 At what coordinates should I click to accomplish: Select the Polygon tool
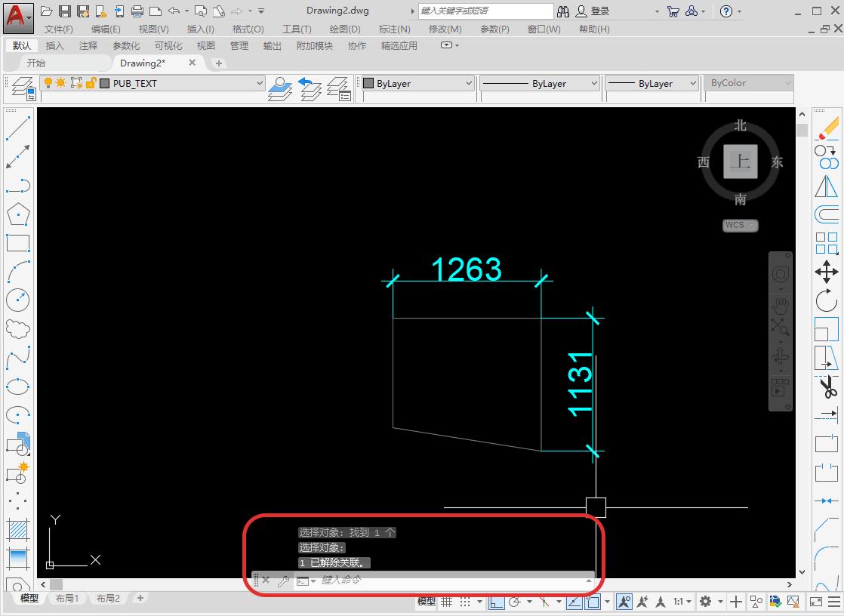pos(17,214)
